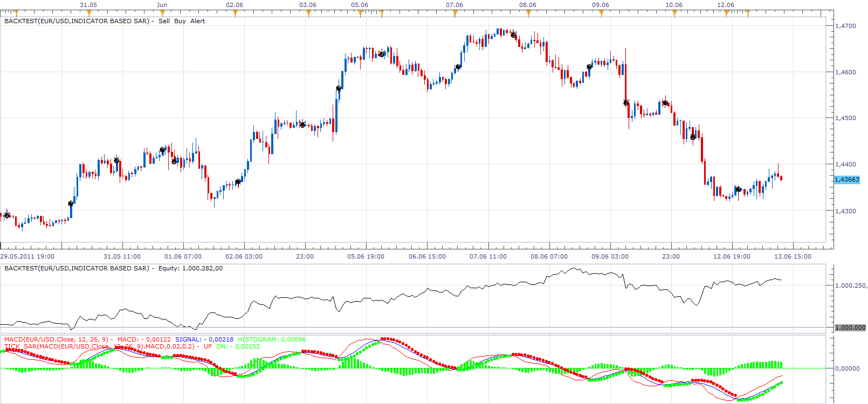This screenshot has height=404, width=868.
Task: Select the Equity: 1.000.282,00 readout
Action: 190,268
